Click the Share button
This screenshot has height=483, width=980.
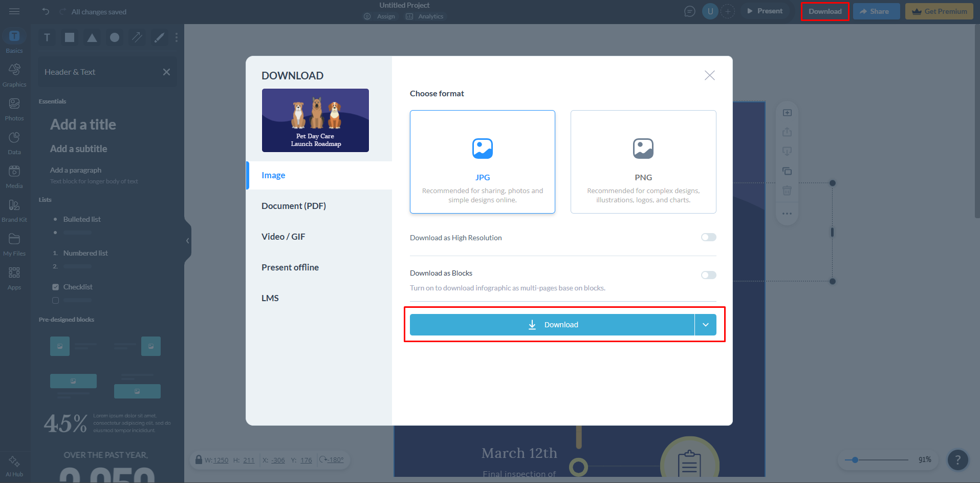pyautogui.click(x=876, y=11)
